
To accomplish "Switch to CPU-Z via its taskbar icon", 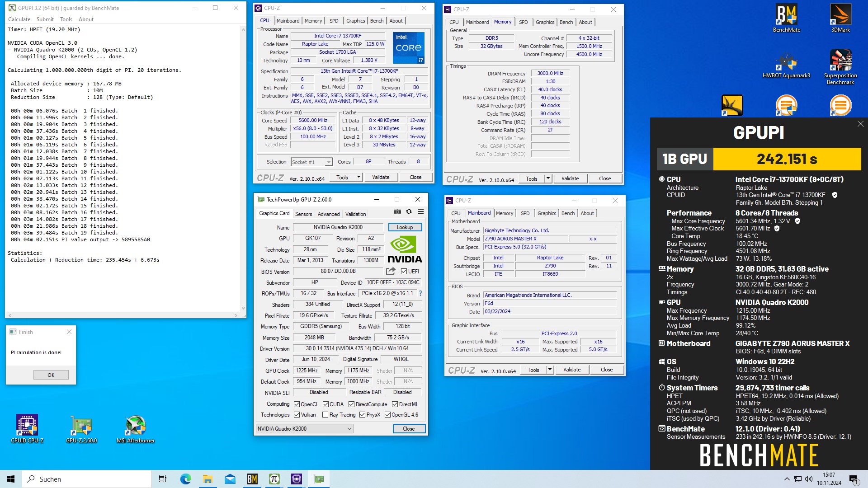I will (297, 479).
